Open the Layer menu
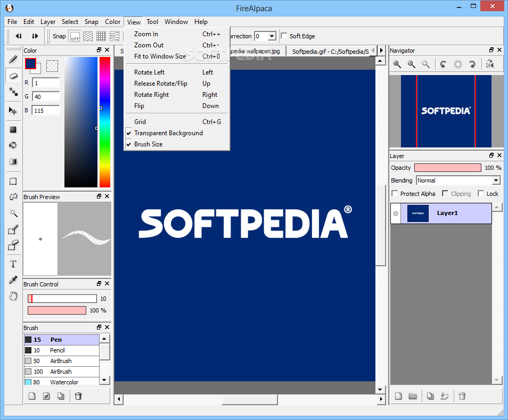The height and width of the screenshot is (420, 508). pos(48,22)
